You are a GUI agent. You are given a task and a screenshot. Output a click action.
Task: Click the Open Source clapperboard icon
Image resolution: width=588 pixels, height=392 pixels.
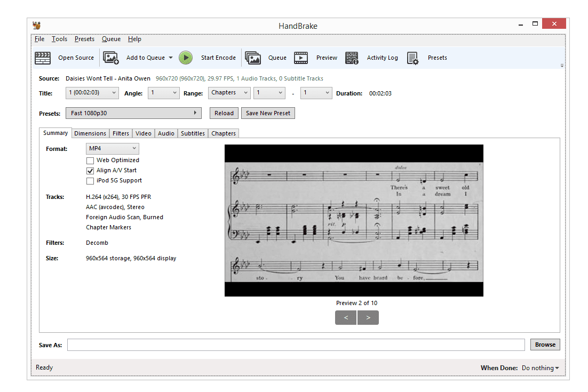pos(43,58)
